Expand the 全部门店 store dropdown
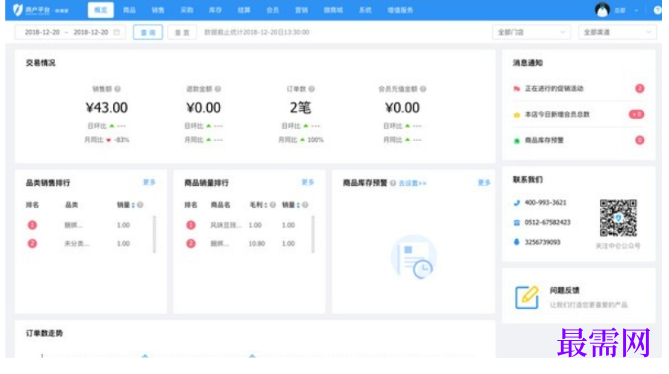 pos(531,32)
